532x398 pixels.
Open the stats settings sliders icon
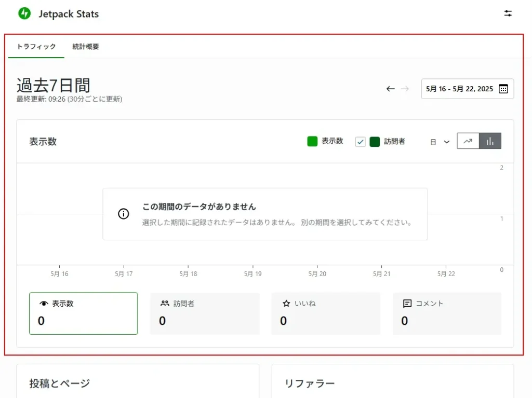[508, 13]
